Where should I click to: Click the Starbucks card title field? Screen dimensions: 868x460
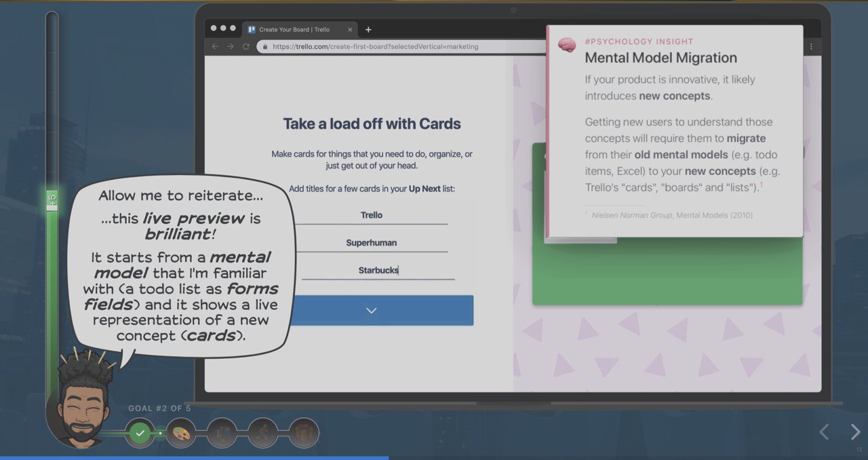[378, 269]
